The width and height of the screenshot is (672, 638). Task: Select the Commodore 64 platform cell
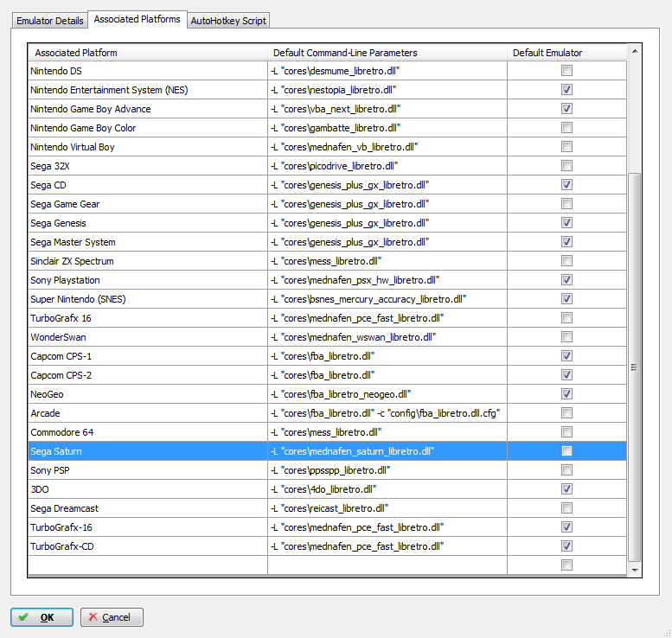[x=148, y=432]
